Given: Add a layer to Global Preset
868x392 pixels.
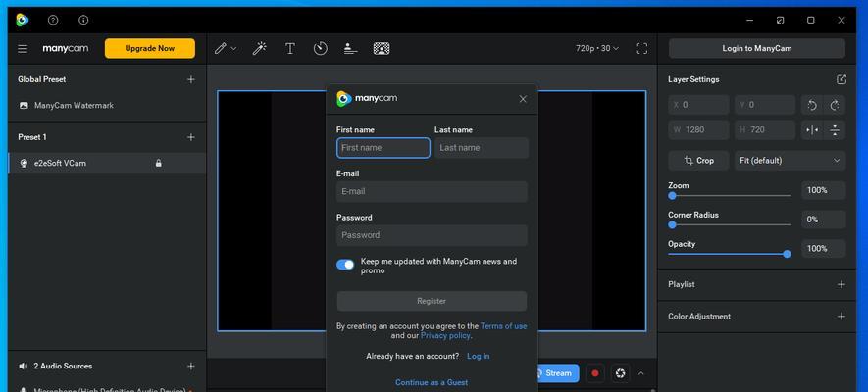Looking at the screenshot, I should (x=191, y=79).
